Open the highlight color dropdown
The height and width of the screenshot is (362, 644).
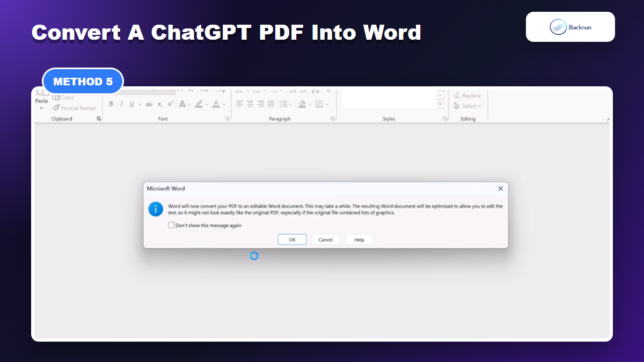pyautogui.click(x=207, y=105)
